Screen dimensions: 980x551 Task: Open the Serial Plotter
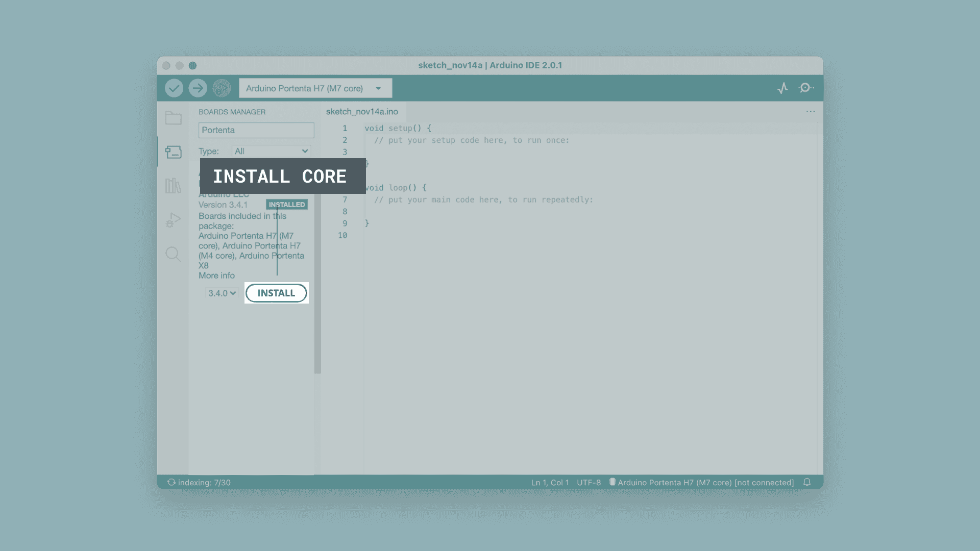click(782, 88)
